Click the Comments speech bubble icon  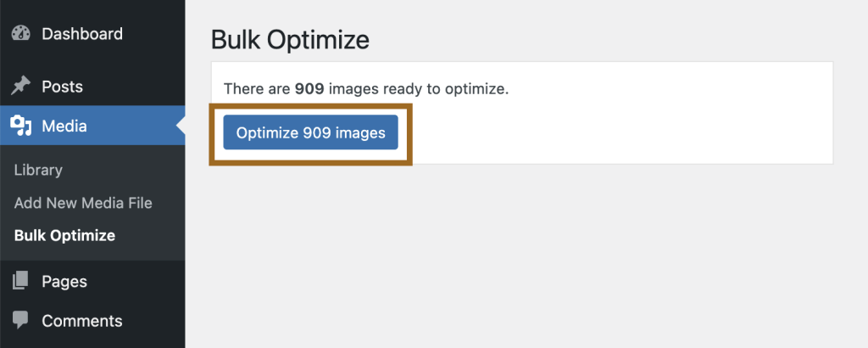tap(20, 321)
